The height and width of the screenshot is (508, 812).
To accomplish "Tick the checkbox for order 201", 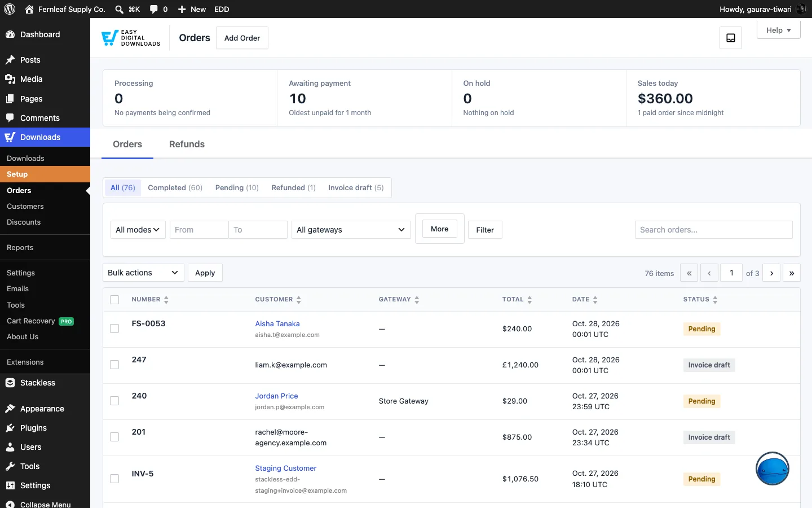I will coord(114,437).
